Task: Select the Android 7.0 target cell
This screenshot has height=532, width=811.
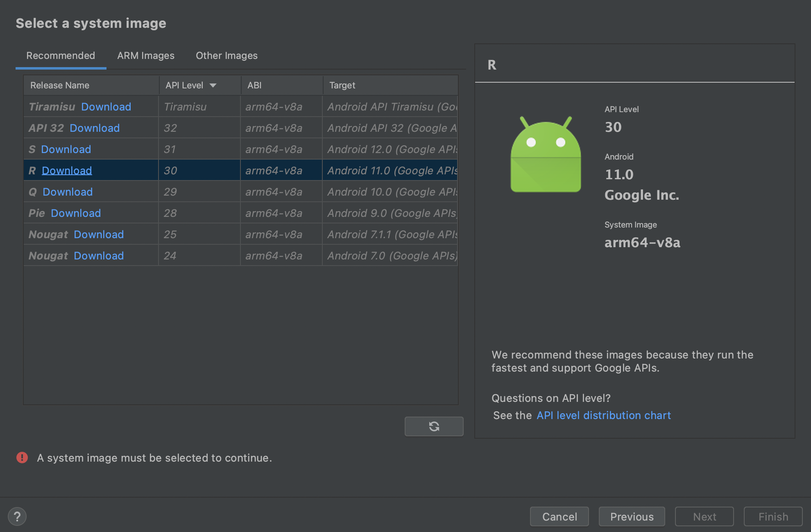Action: click(x=390, y=256)
